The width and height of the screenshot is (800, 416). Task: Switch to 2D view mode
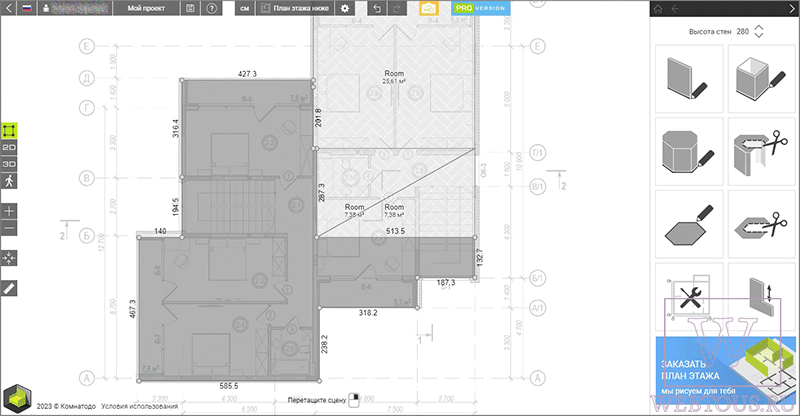9,148
